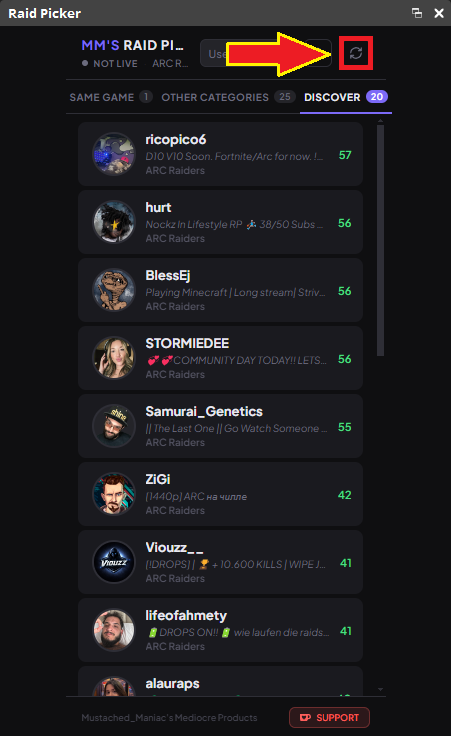This screenshot has height=736, width=451.
Task: Pick the lifeofahmety channel card
Action: (220, 630)
